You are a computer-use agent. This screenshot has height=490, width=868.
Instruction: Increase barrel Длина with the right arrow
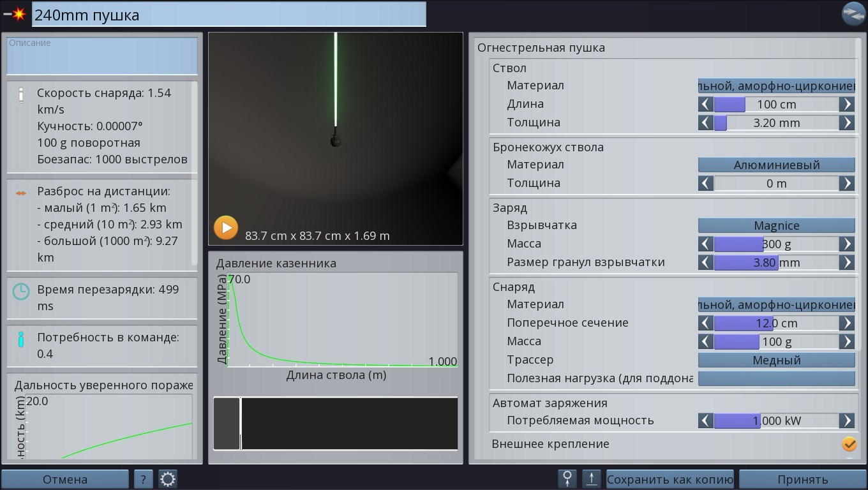pos(847,104)
